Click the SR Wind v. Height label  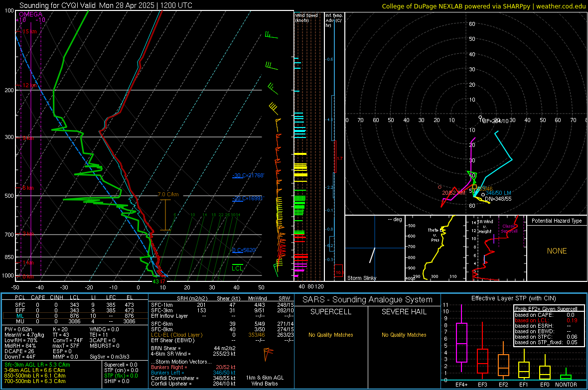pos(485,227)
